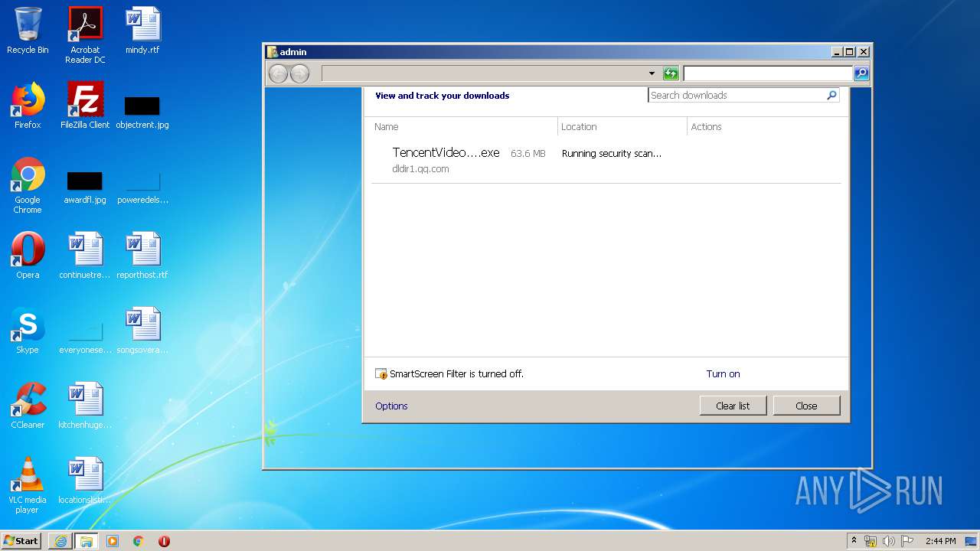Open mindy.rtf document icon
The image size is (980, 551).
(x=142, y=31)
